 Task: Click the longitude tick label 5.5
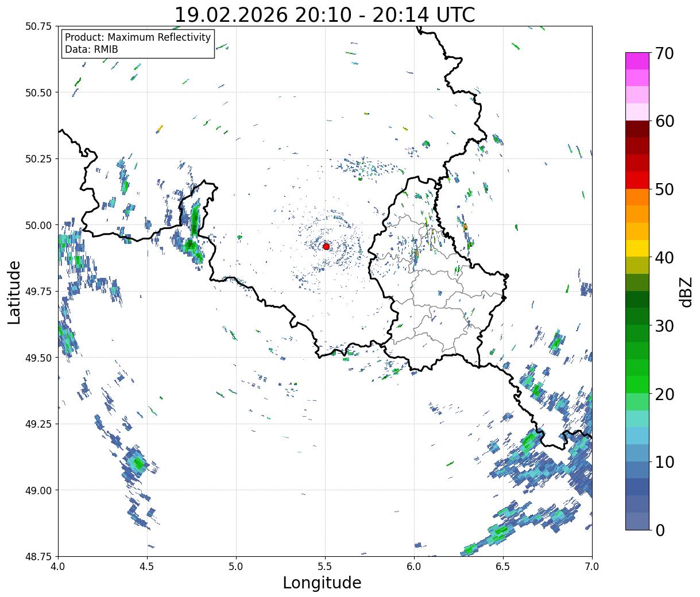tap(325, 567)
